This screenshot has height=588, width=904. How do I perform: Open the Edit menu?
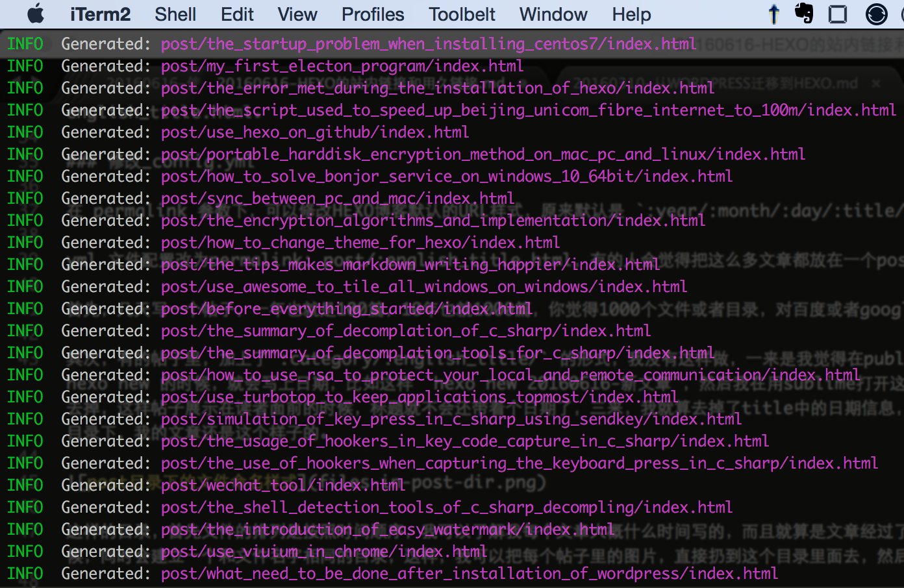pyautogui.click(x=237, y=14)
